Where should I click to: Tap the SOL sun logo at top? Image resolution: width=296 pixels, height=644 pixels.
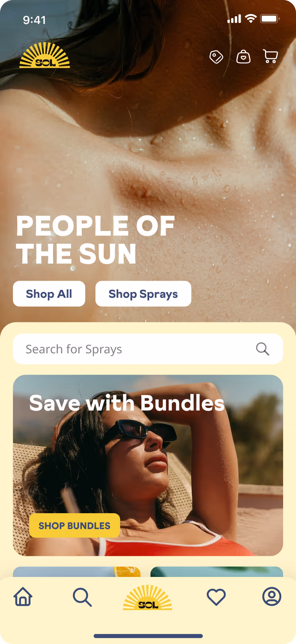point(45,55)
